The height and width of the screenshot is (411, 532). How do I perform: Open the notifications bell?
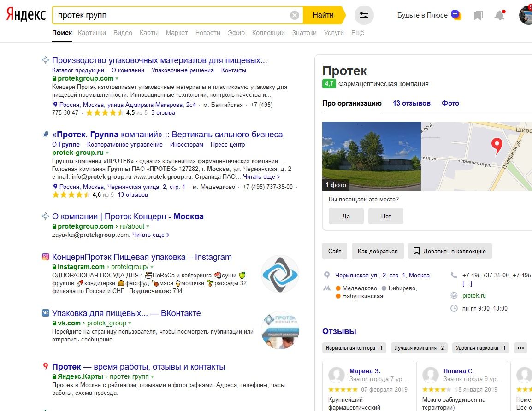coord(499,15)
